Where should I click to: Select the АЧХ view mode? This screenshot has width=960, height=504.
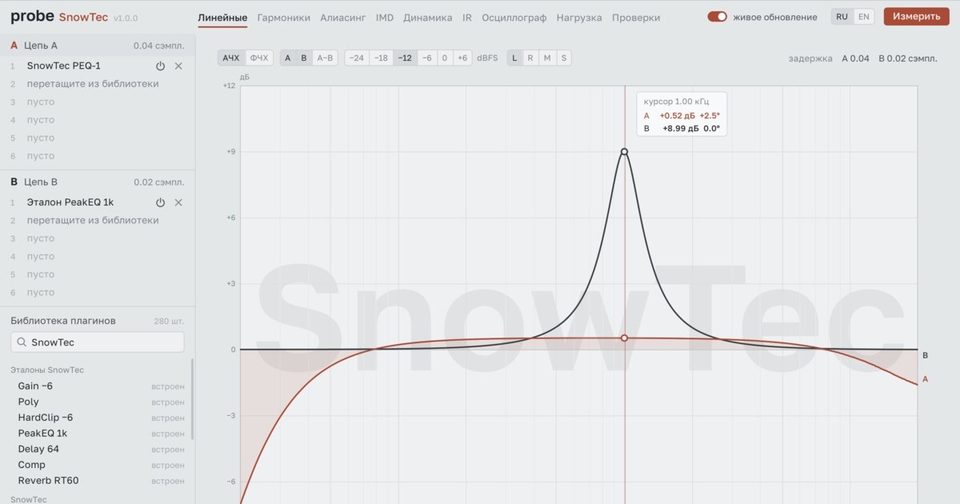[231, 58]
